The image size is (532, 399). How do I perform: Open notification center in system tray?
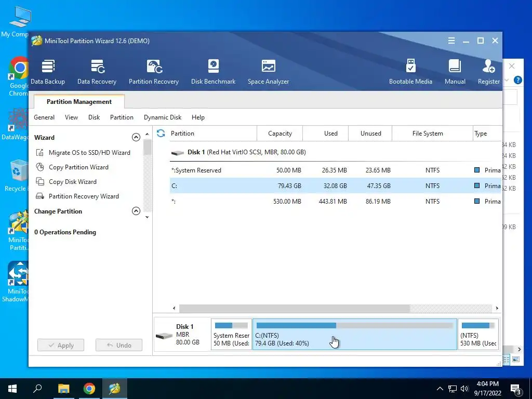tap(516, 389)
